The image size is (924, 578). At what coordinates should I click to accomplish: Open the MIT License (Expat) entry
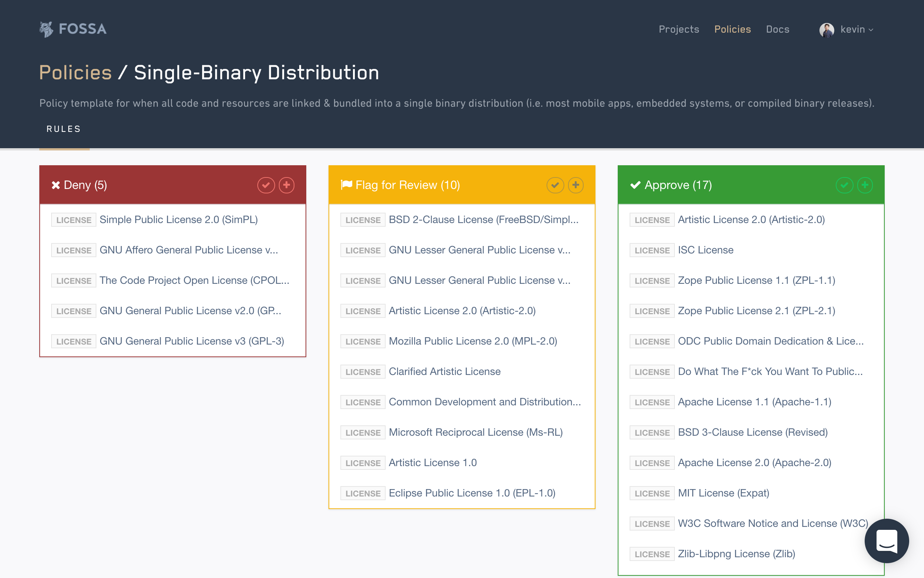click(723, 493)
